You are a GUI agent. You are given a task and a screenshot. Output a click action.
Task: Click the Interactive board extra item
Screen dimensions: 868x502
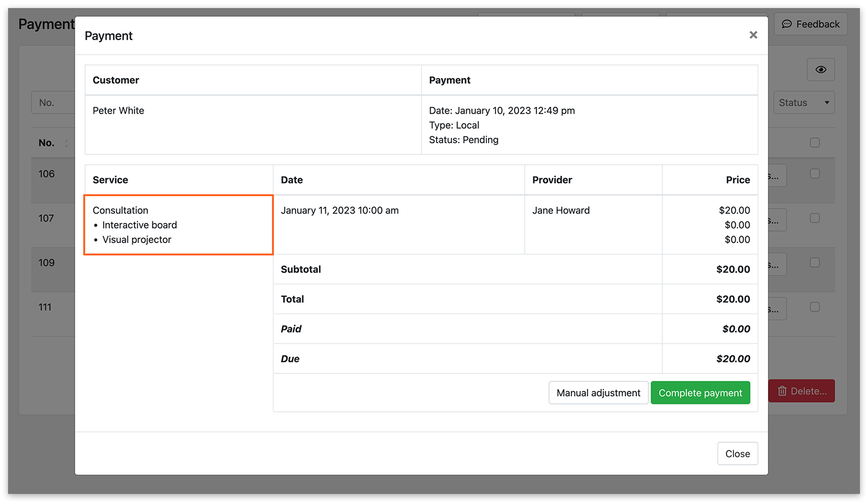(x=140, y=225)
